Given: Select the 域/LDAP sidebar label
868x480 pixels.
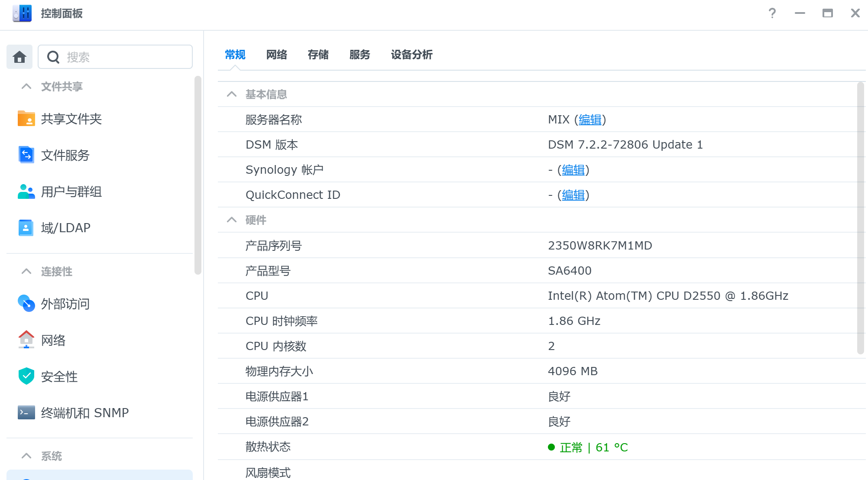Looking at the screenshot, I should click(x=66, y=228).
